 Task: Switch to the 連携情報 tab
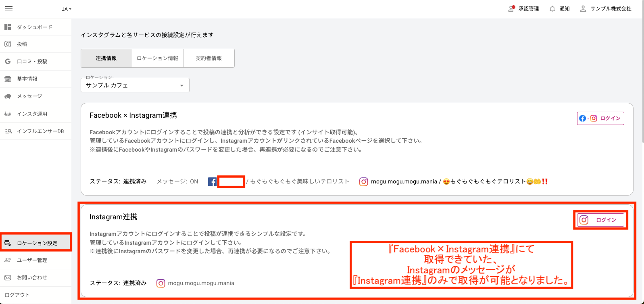pos(106,58)
